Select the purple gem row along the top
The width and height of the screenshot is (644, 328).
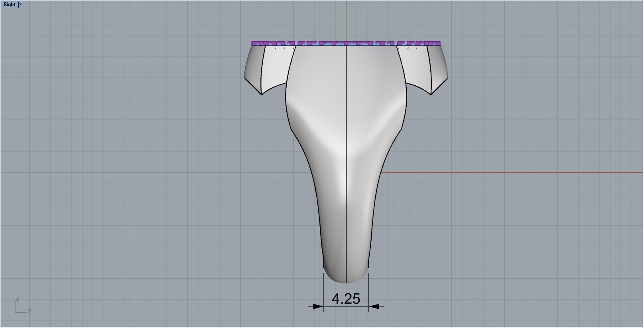(x=346, y=43)
